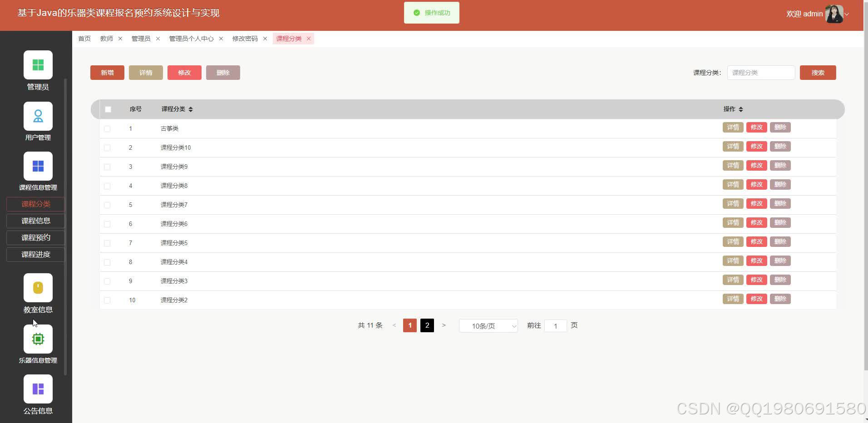Focus the 课程分类 search input

(761, 73)
